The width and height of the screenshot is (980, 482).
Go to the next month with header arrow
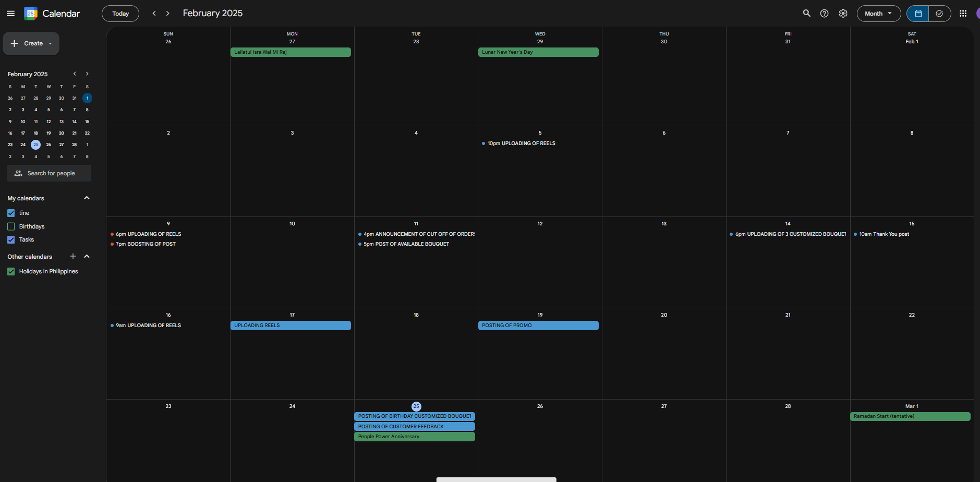click(167, 14)
